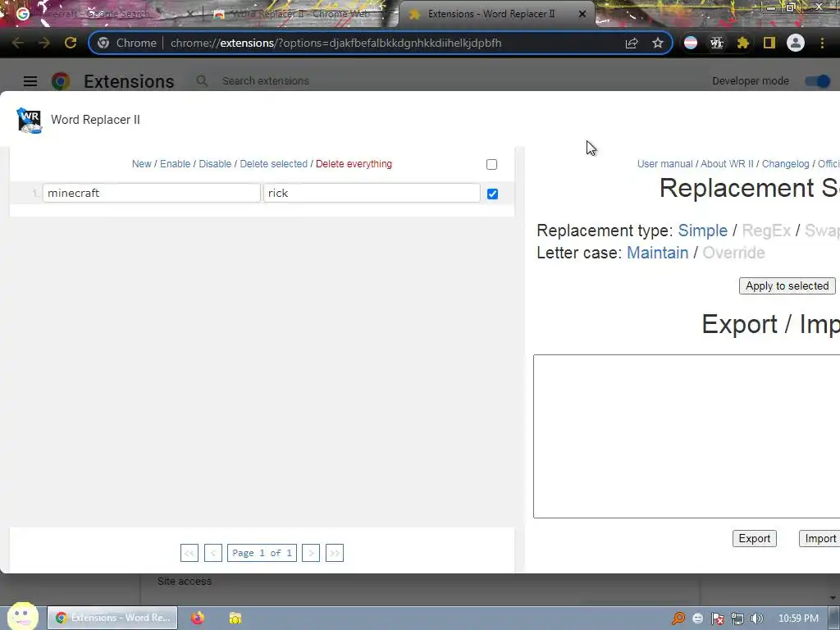Click the Extensions taskbar window button
Screen dimensions: 840x630
(112, 618)
